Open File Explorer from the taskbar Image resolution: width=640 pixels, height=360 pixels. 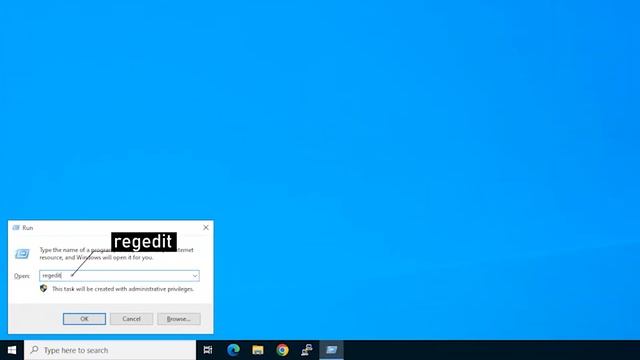[x=258, y=350]
